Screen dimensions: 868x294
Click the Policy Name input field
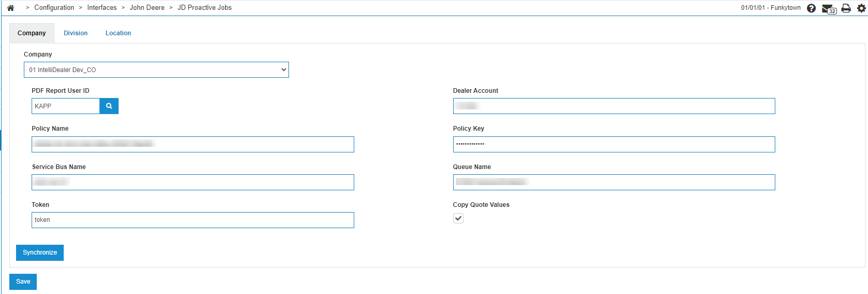tap(193, 144)
